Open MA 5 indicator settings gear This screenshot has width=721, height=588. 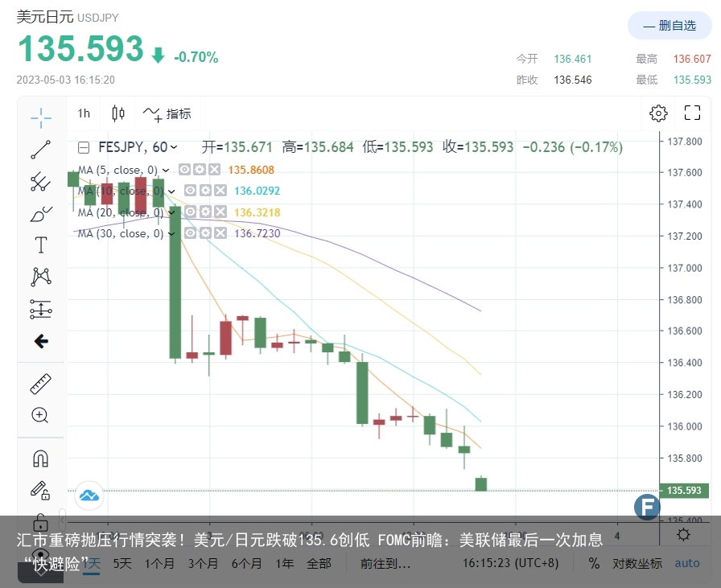(200, 170)
